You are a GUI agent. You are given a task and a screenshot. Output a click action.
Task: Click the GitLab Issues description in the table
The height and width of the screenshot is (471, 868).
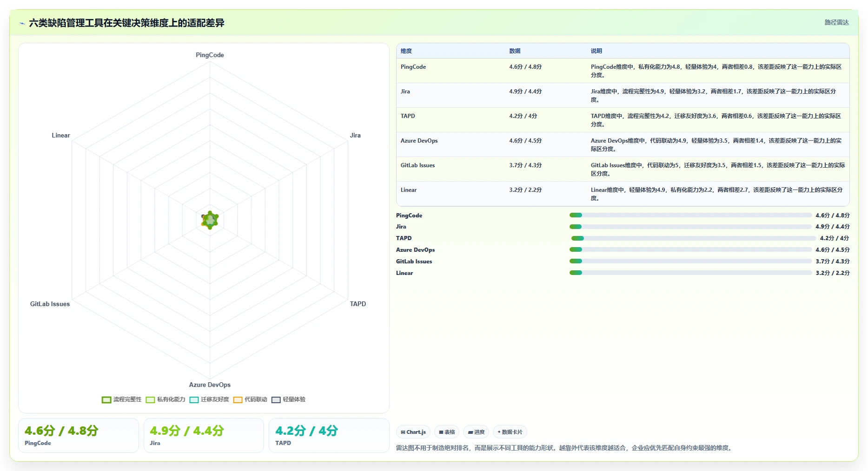click(718, 169)
